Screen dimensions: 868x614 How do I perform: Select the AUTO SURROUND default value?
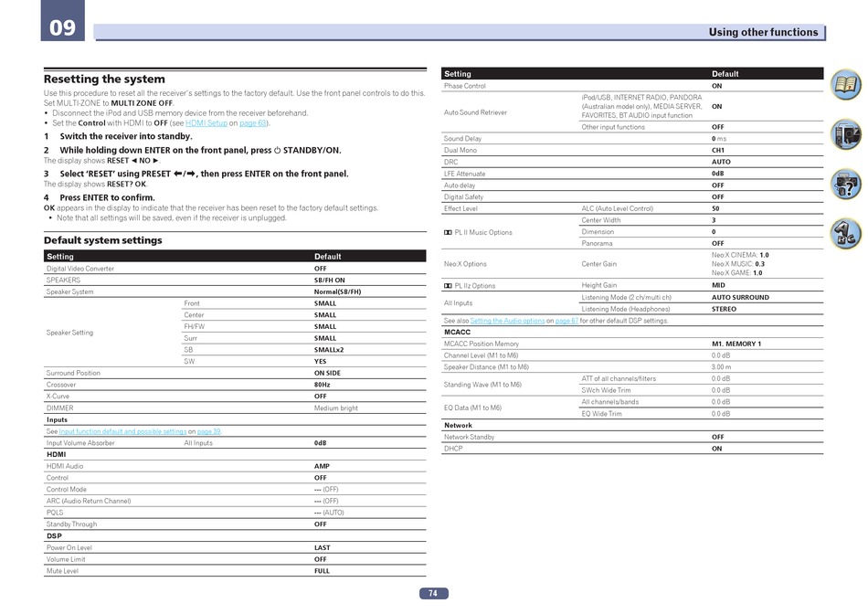point(740,297)
